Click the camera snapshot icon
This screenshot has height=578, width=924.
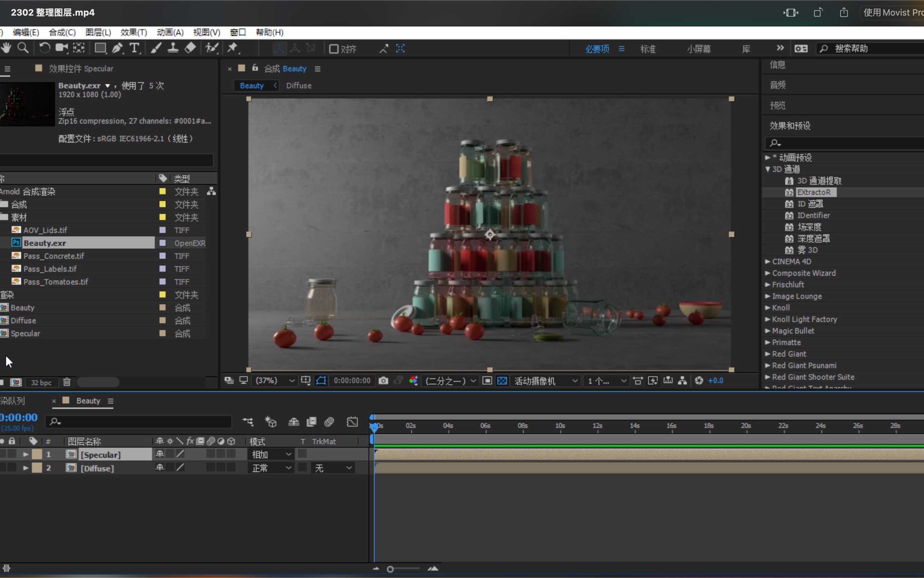tap(383, 380)
